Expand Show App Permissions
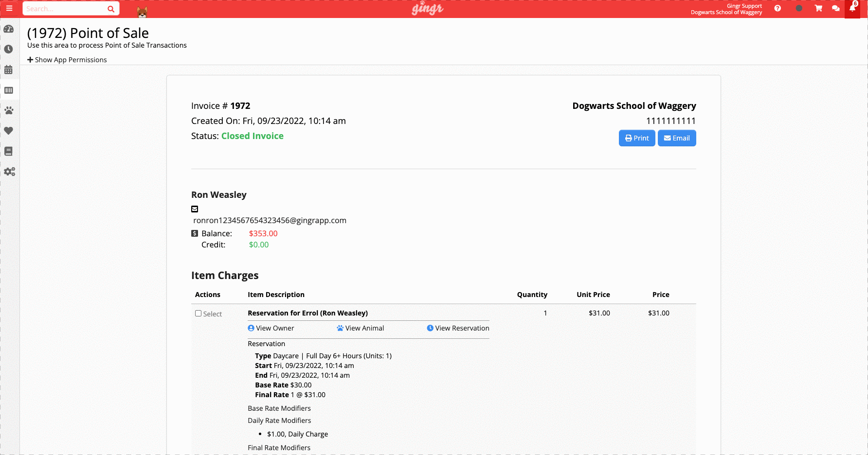The image size is (868, 455). pos(67,60)
